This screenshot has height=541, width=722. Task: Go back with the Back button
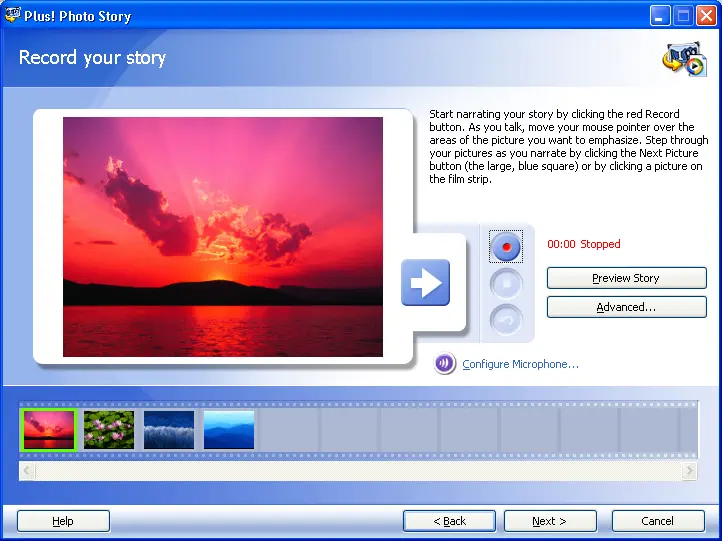click(x=449, y=521)
